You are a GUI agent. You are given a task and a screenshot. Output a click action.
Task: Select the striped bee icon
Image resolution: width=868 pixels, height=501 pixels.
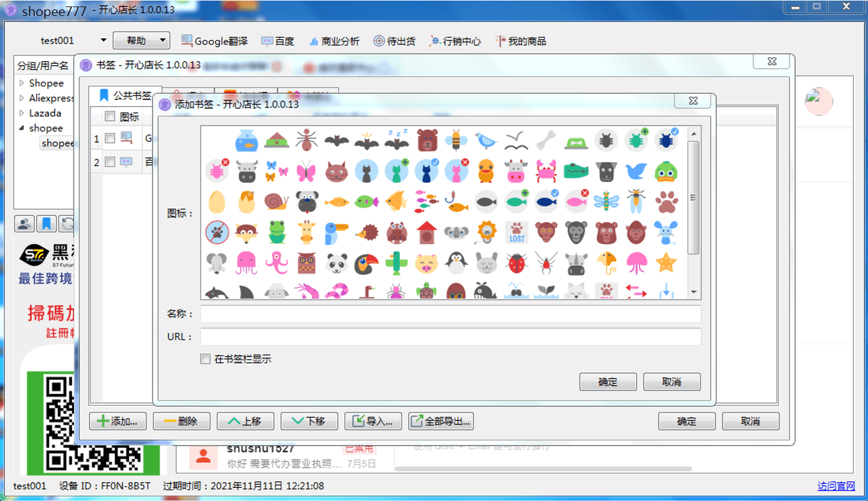tap(456, 141)
